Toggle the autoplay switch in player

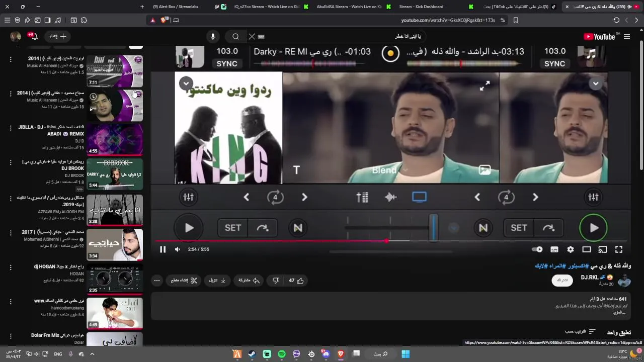click(537, 249)
